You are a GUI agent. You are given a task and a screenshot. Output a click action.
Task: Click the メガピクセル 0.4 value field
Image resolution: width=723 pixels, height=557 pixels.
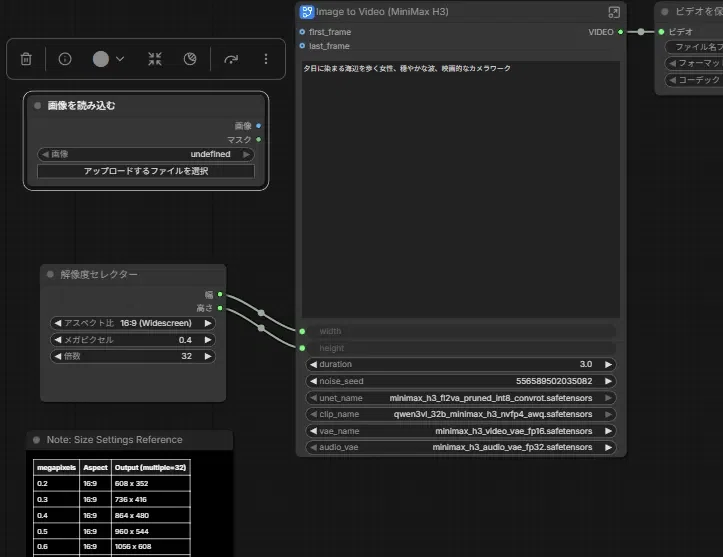pos(132,340)
